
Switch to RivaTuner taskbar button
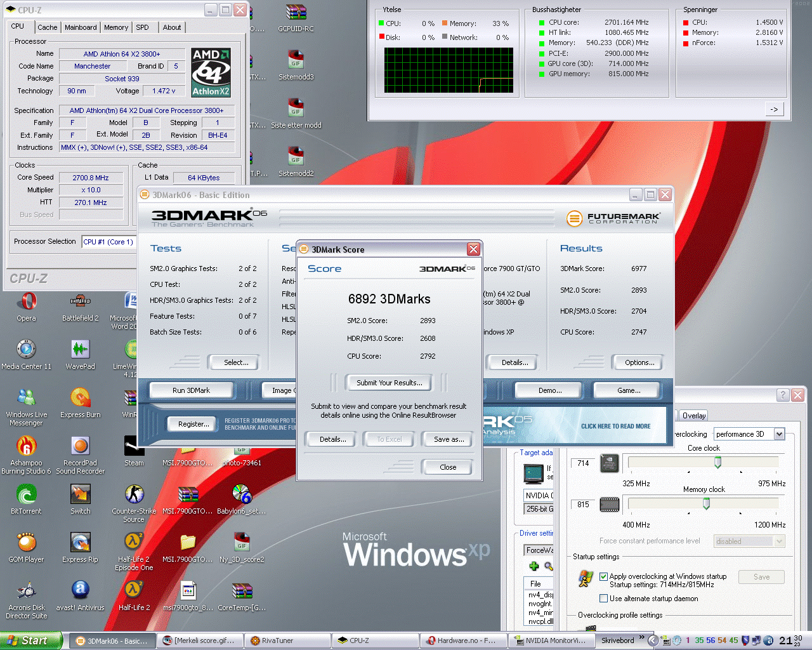[289, 641]
